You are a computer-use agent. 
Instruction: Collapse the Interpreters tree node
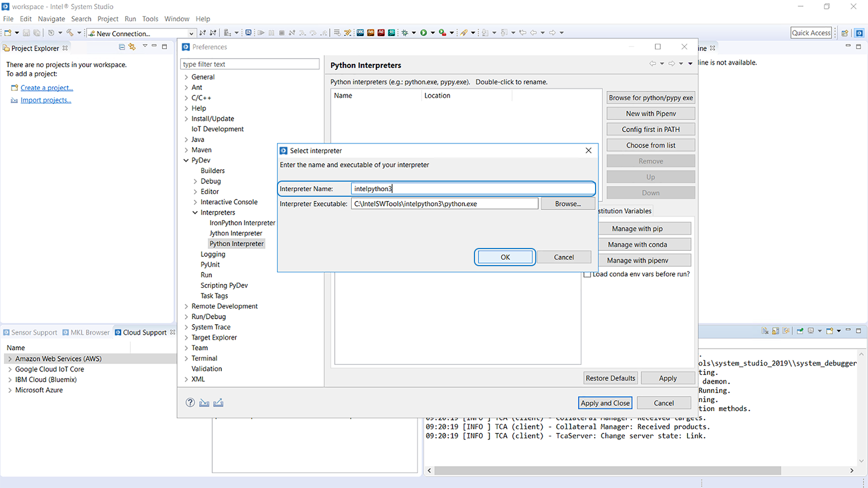pyautogui.click(x=196, y=212)
